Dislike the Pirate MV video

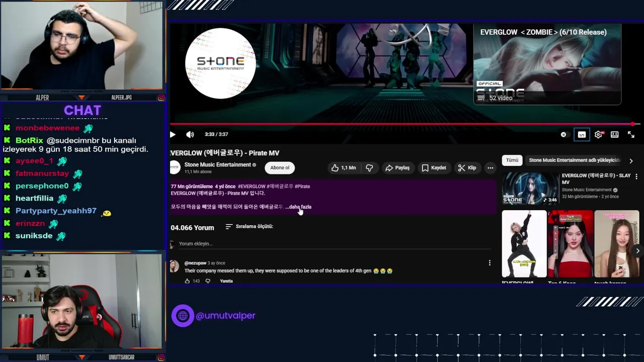point(369,168)
